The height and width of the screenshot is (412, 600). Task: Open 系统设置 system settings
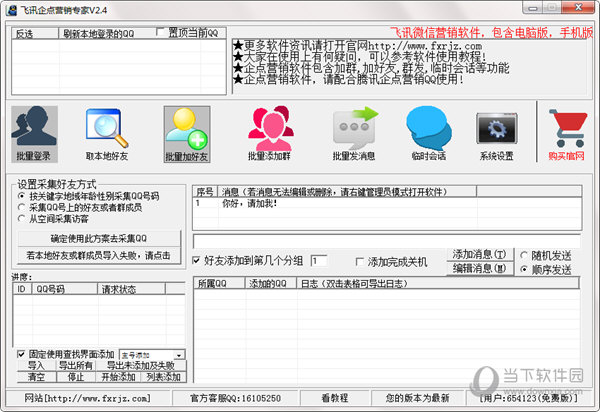point(497,134)
